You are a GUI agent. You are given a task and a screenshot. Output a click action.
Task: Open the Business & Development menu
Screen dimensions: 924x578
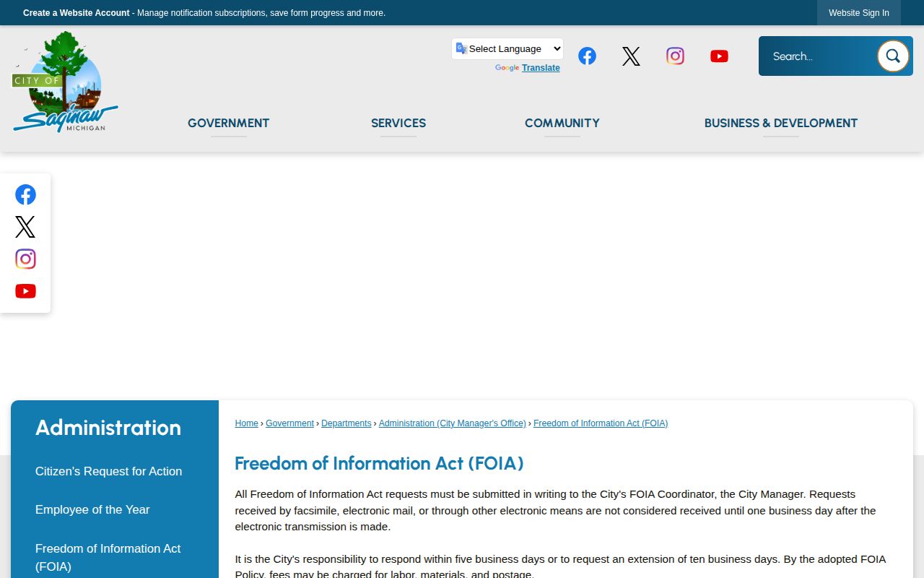pos(781,123)
